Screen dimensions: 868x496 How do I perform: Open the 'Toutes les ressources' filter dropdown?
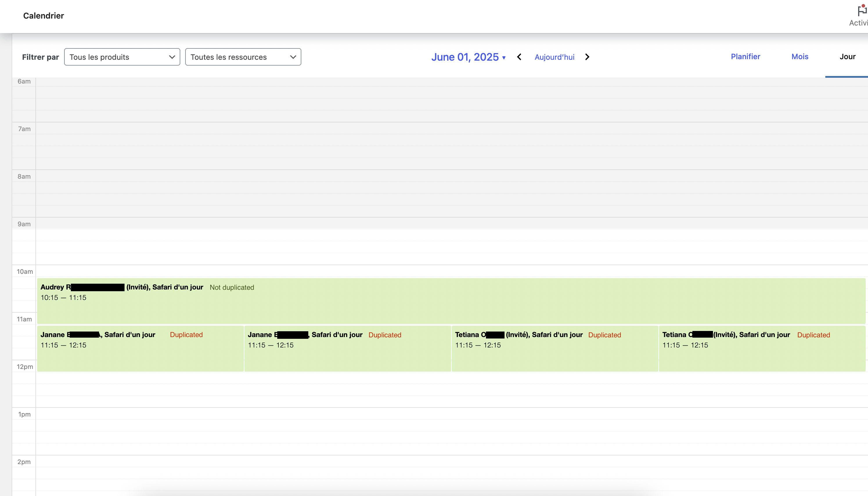tap(243, 57)
